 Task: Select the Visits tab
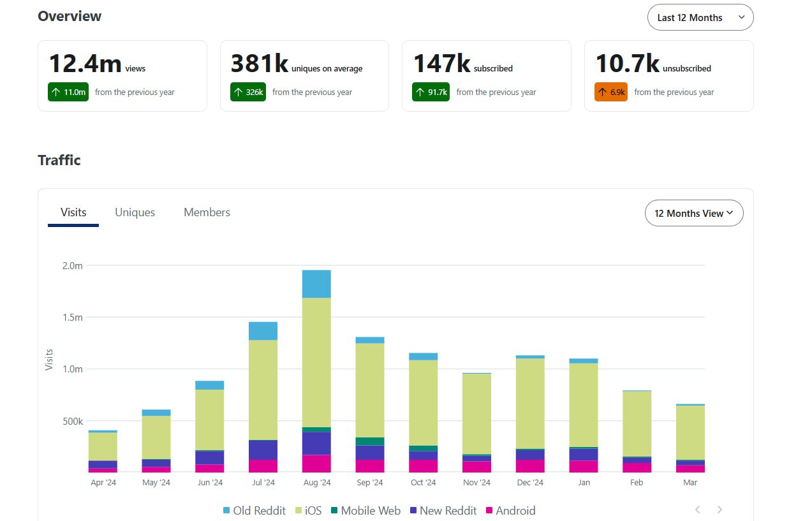[73, 212]
